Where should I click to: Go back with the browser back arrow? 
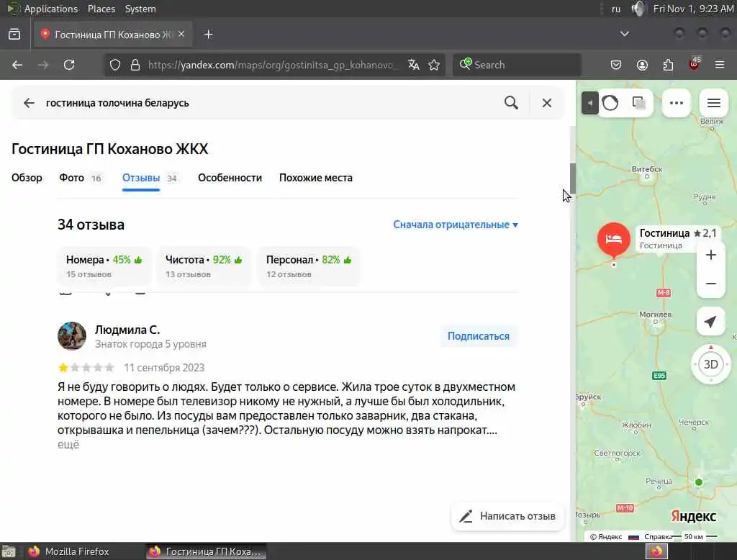(x=17, y=65)
